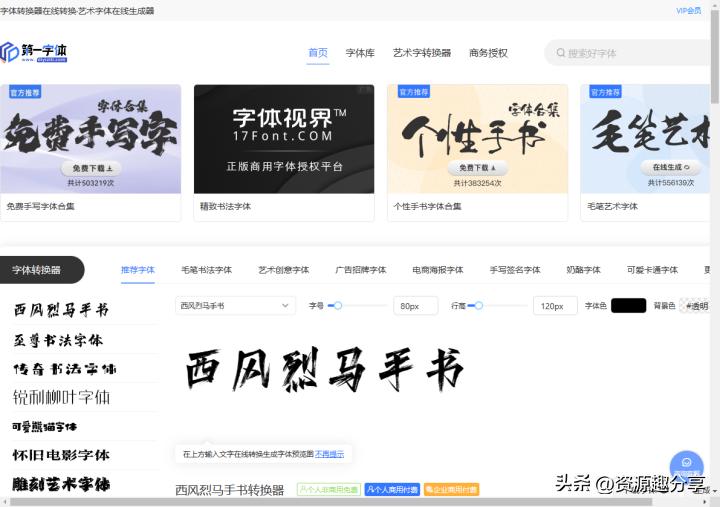Click the horizontal scrollbar at the bottom
Screen dimensions: 720x507
pyautogui.click(x=331, y=502)
